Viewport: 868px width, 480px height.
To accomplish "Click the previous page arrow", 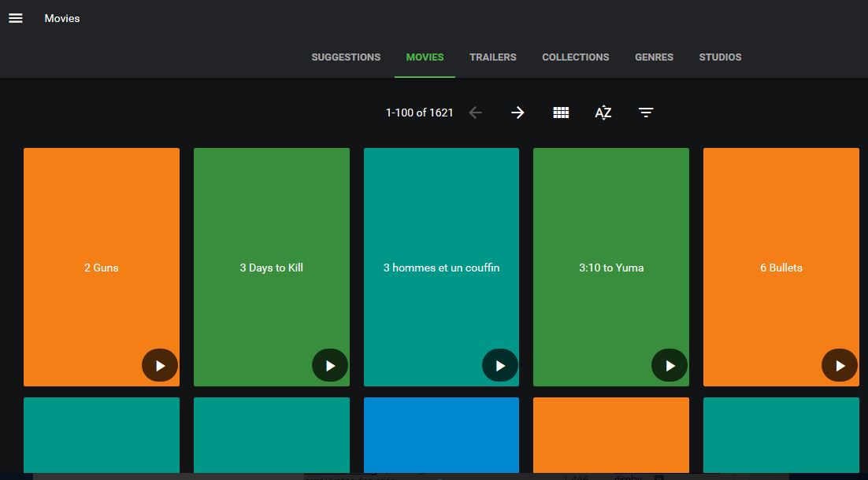I will coord(475,113).
